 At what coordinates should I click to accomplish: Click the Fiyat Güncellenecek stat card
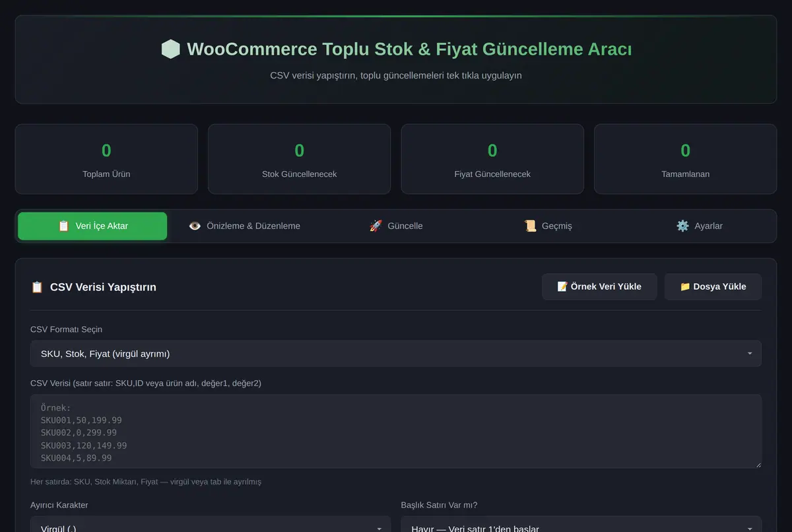click(x=492, y=159)
